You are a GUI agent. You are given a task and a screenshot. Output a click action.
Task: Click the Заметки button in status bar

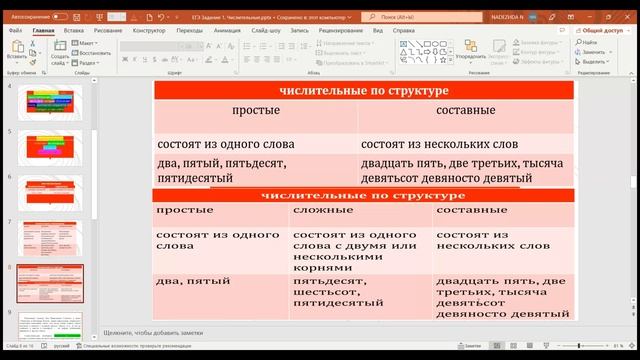click(x=470, y=346)
